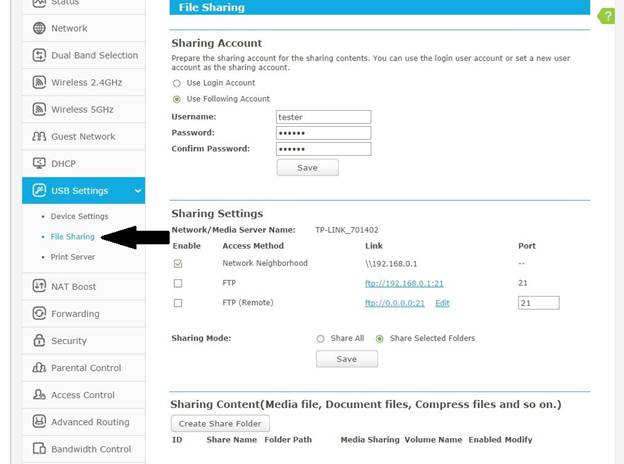This screenshot has height=464, width=624.
Task: Click the TP-LINK_701402 server name
Action: pyautogui.click(x=347, y=230)
